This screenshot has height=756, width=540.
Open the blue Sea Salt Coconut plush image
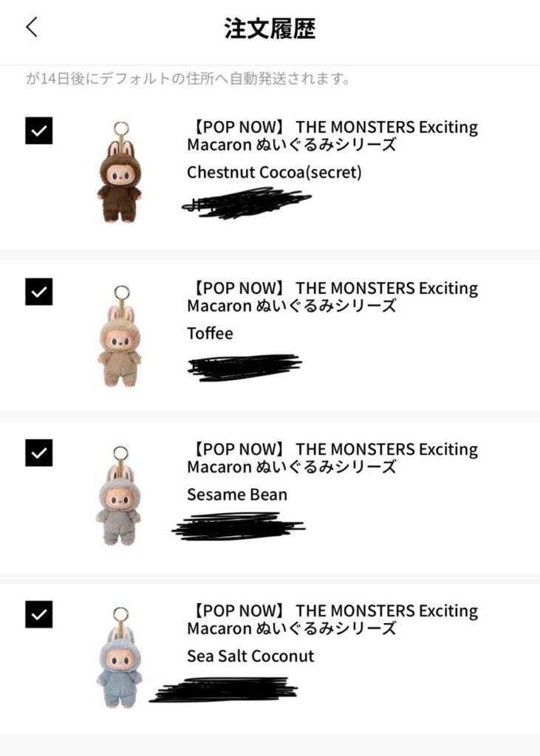click(x=119, y=657)
